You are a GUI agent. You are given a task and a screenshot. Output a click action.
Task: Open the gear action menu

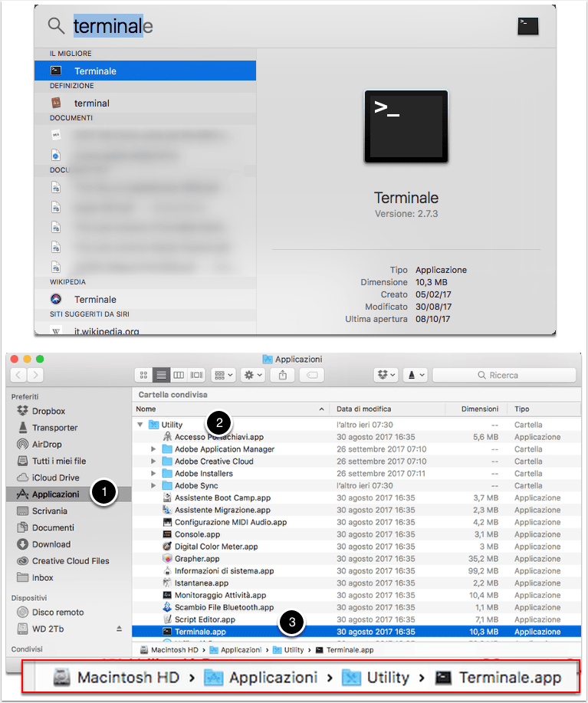tap(253, 375)
